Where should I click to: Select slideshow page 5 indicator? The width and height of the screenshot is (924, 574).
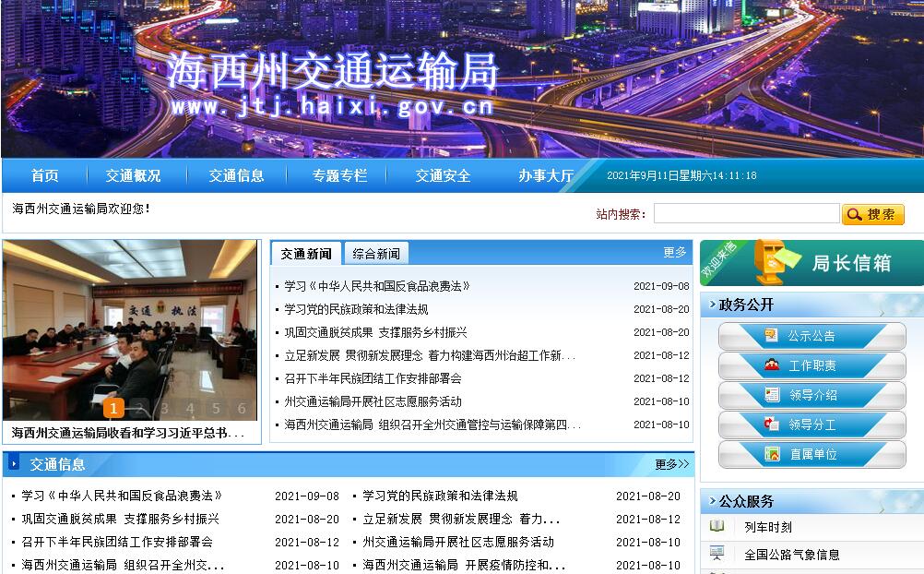(216, 408)
